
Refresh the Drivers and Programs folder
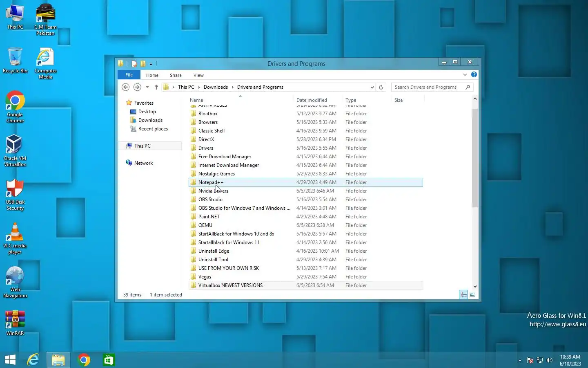pyautogui.click(x=381, y=87)
